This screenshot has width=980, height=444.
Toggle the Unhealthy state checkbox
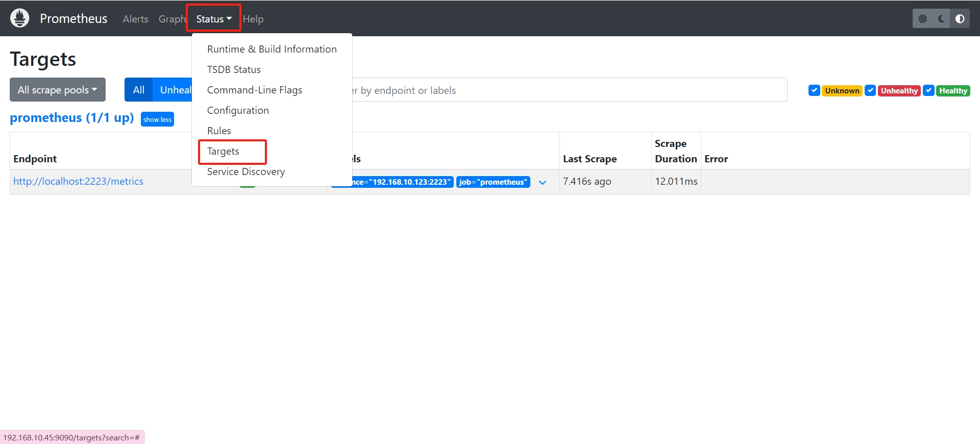click(x=870, y=90)
